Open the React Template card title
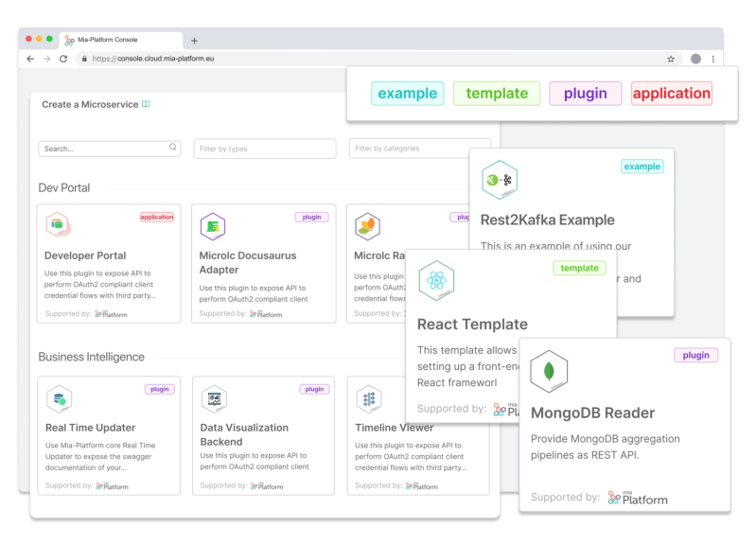756x545 pixels. pos(472,325)
